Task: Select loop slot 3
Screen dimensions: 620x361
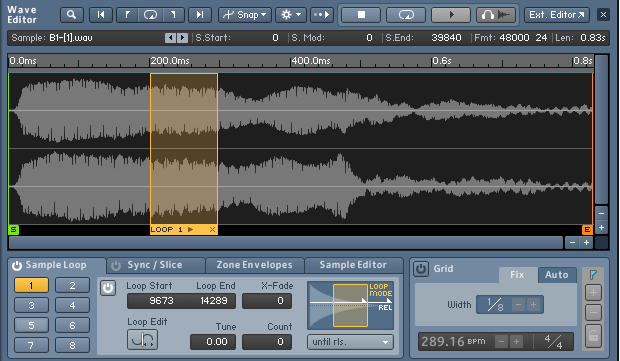Action: coord(31,305)
